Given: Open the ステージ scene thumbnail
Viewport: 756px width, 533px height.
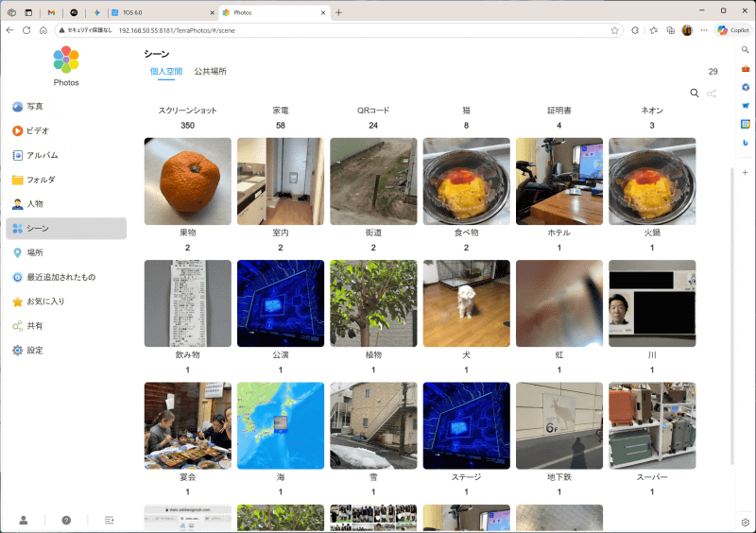Looking at the screenshot, I should pos(466,426).
